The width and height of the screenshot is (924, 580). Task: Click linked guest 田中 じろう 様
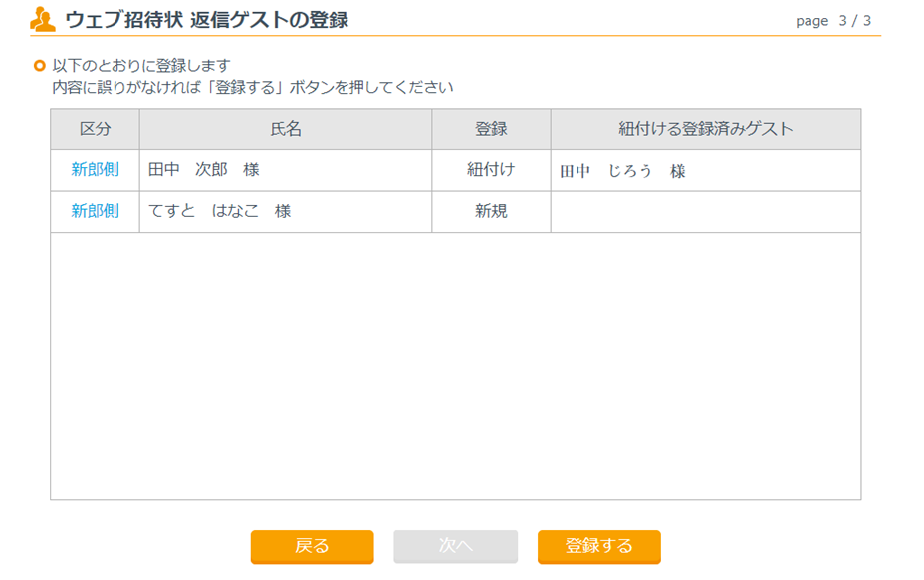coord(622,171)
